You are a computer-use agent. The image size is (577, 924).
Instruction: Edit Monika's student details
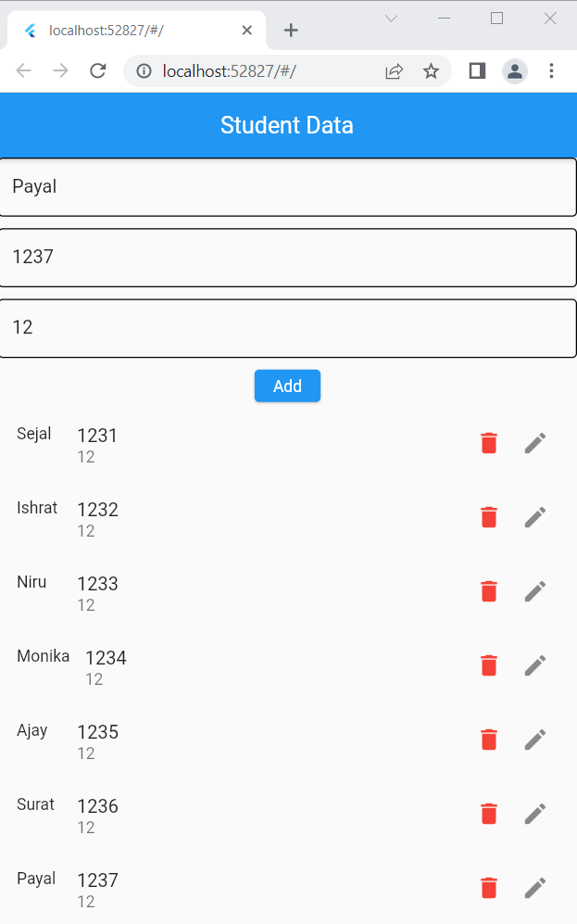(x=535, y=665)
